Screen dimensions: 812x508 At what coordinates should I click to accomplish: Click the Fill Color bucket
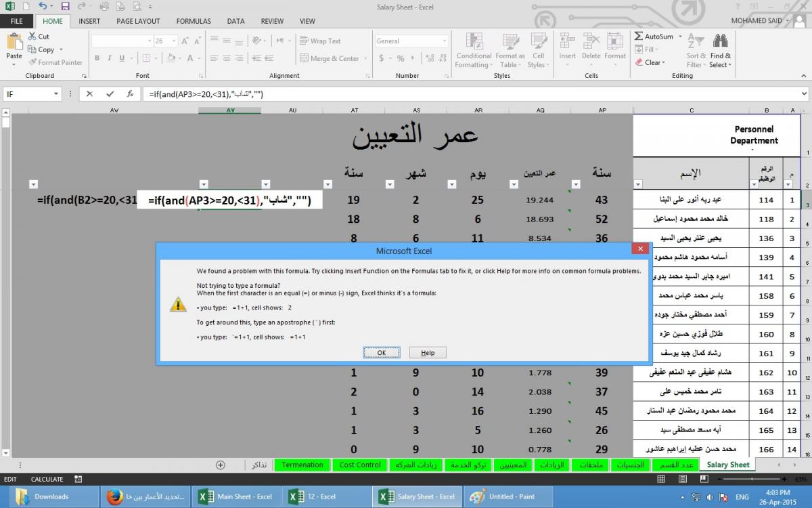pos(173,58)
